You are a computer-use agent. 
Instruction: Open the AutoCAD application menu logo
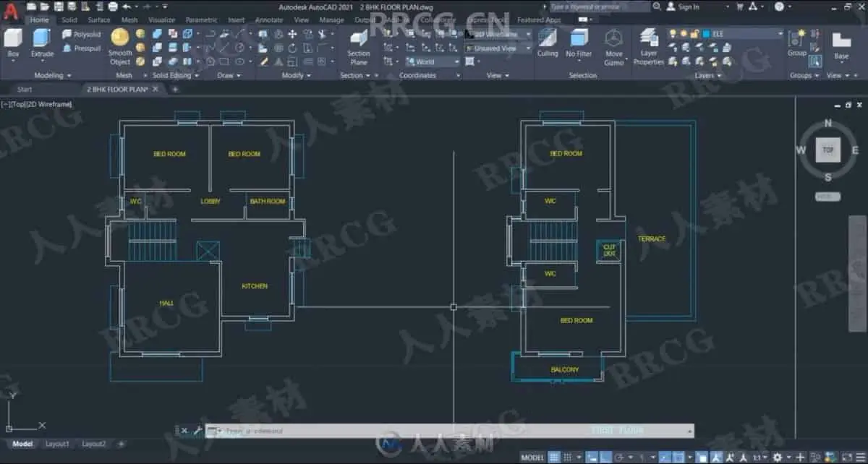pyautogui.click(x=12, y=11)
